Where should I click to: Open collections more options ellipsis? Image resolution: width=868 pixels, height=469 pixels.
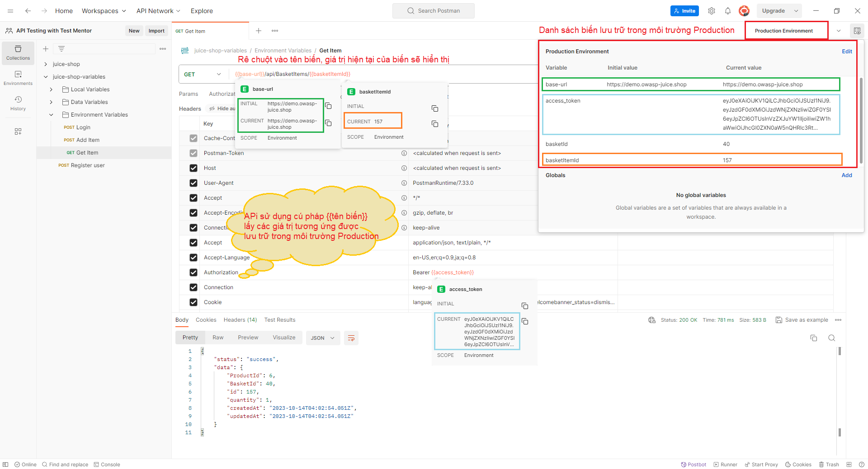pyautogui.click(x=163, y=49)
